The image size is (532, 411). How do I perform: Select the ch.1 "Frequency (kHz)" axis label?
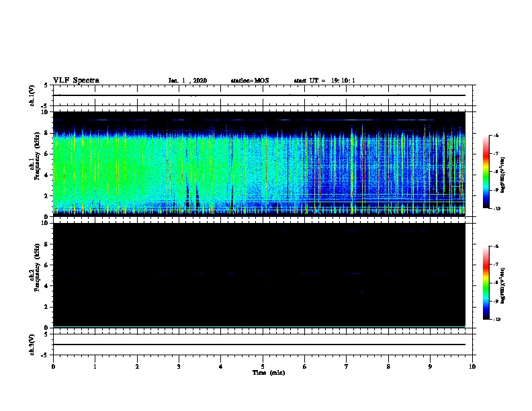(x=37, y=156)
